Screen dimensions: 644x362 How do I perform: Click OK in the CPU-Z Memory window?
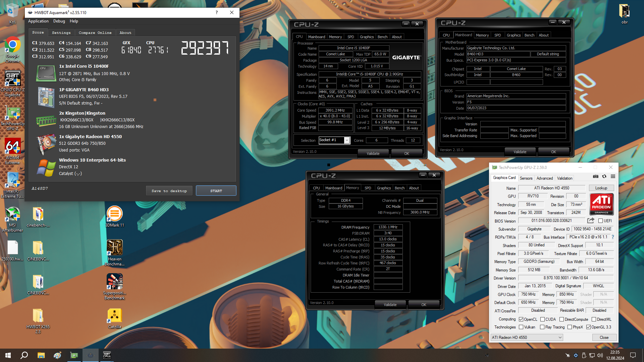pyautogui.click(x=424, y=305)
